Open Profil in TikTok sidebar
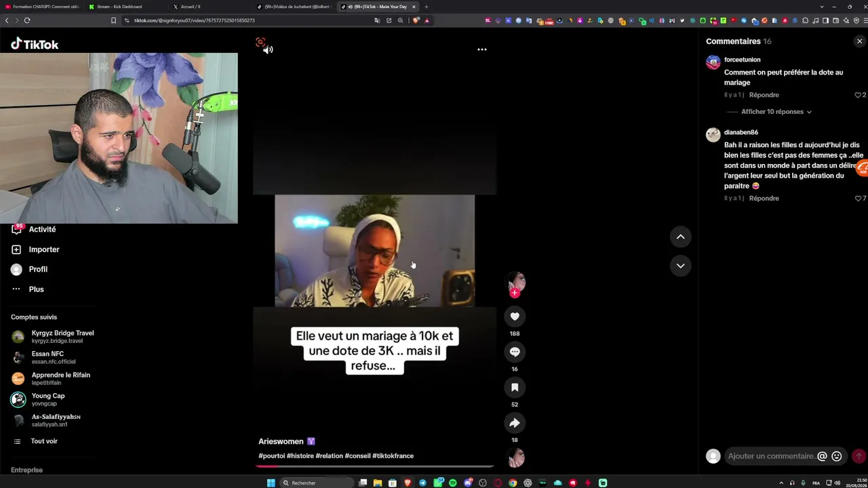Screen dimensions: 868x488 pyautogui.click(x=29, y=269)
